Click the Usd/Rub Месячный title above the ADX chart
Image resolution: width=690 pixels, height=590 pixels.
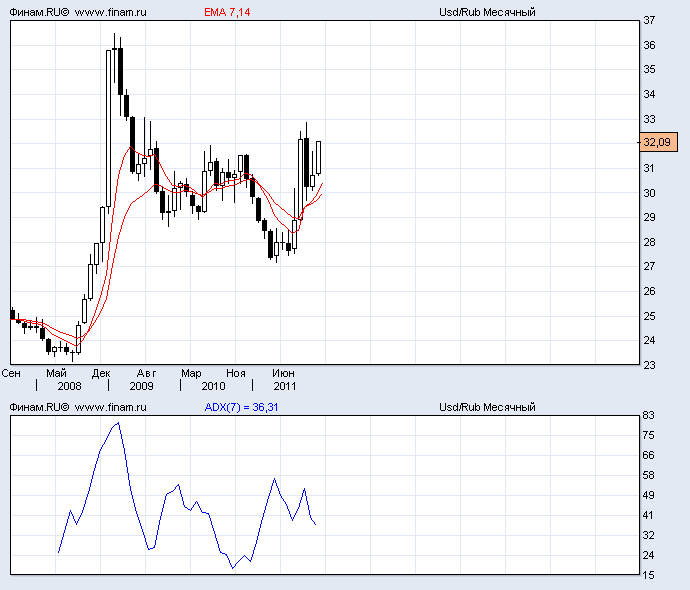487,407
